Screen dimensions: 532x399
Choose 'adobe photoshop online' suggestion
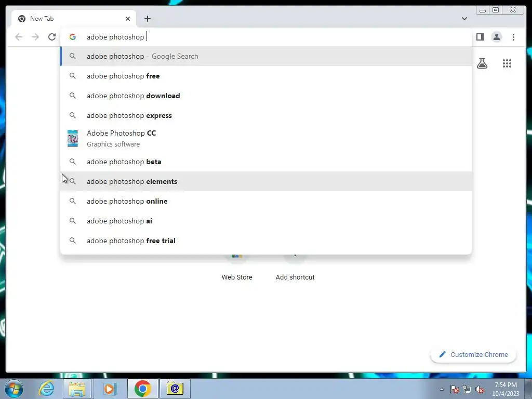(x=266, y=201)
